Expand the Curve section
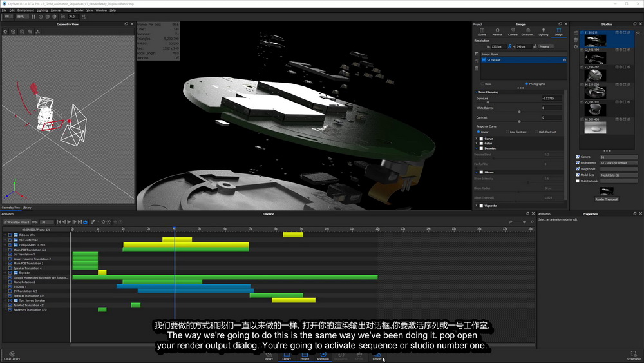 tap(477, 139)
